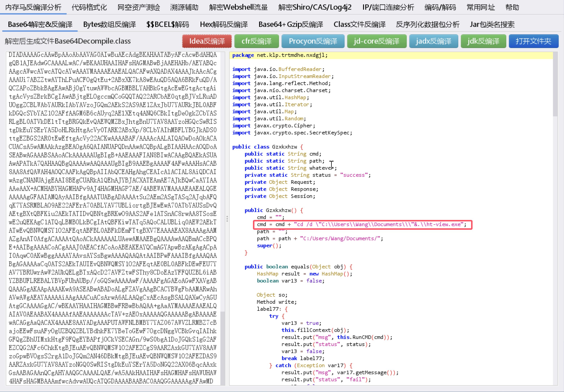Click the status = "success" declaration line
Image resolution: width=564 pixels, height=392 pixels.
pos(308,175)
